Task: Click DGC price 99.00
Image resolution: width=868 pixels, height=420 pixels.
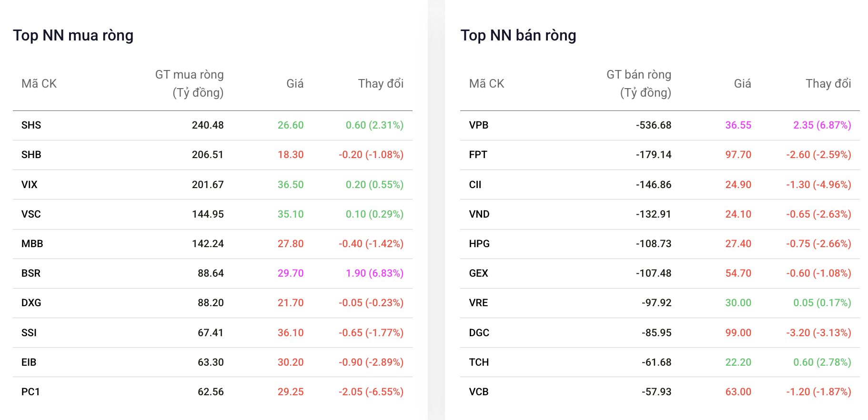Action: point(738,333)
